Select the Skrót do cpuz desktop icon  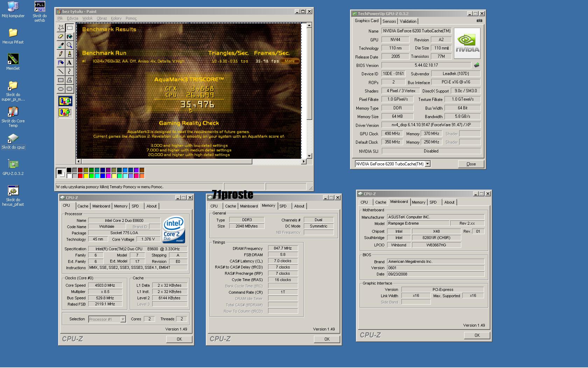13,141
